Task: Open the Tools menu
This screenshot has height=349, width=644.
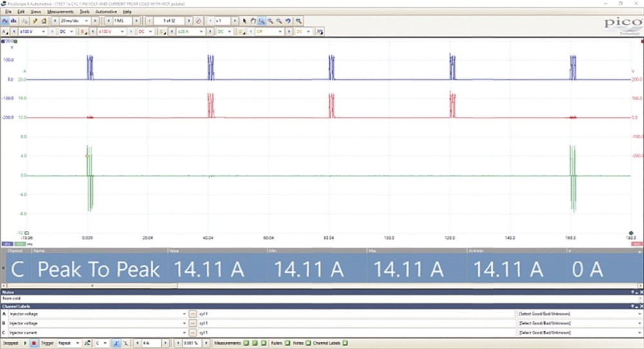Action: (x=84, y=12)
